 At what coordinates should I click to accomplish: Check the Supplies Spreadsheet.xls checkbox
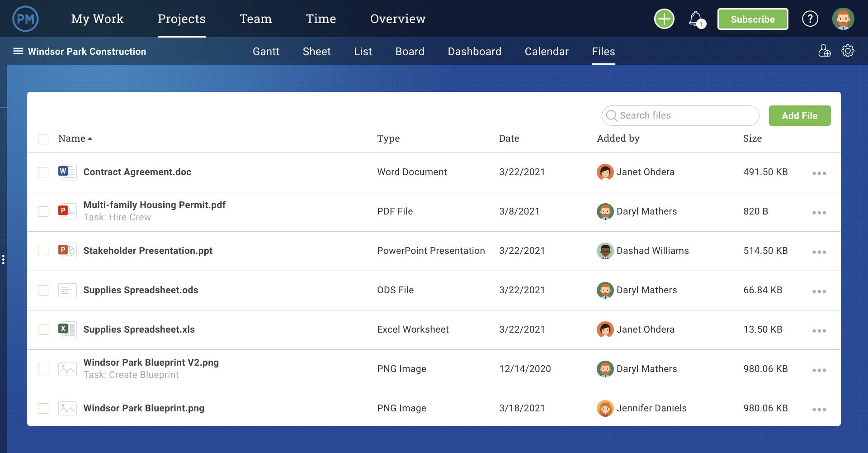pyautogui.click(x=43, y=329)
